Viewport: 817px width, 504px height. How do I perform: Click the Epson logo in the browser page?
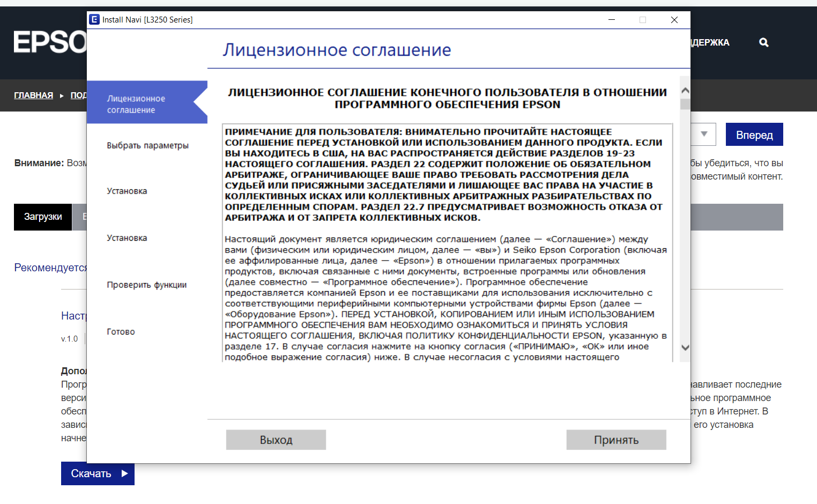(50, 42)
